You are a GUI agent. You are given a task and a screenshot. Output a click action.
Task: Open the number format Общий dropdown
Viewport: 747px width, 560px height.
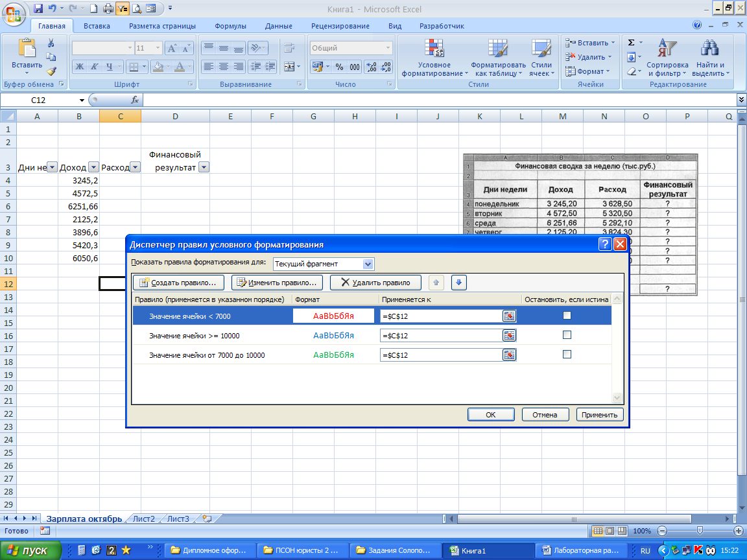click(x=388, y=48)
